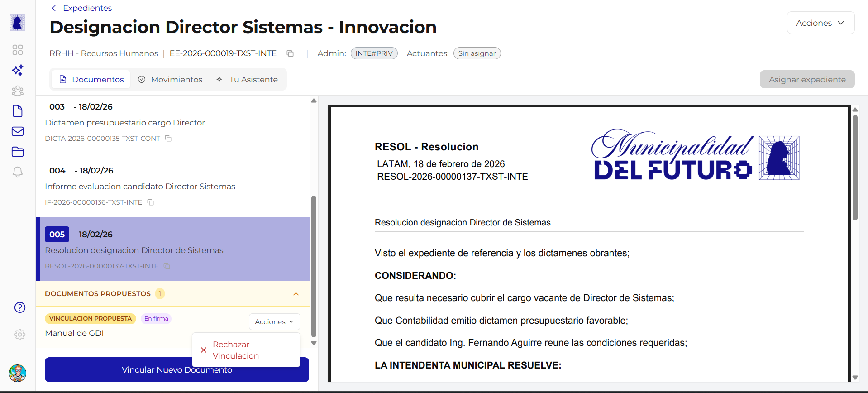The height and width of the screenshot is (393, 868).
Task: Go back to Expedientes link
Action: [x=82, y=8]
